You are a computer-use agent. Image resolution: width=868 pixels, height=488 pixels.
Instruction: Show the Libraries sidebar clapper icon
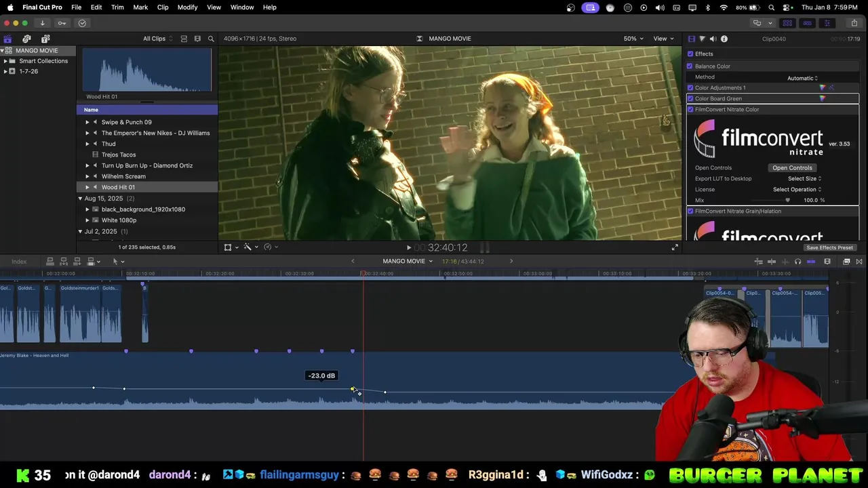[x=7, y=39]
